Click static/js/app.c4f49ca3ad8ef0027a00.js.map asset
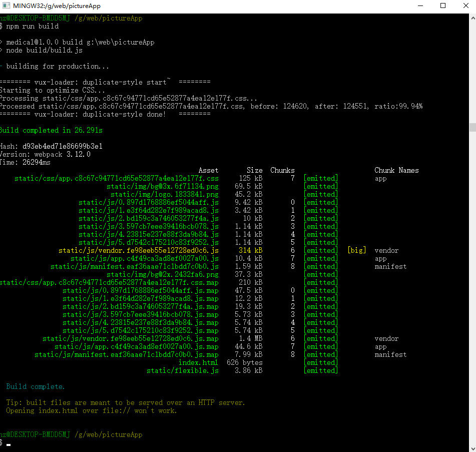Viewport: 476px width, 452px height. tap(137, 347)
